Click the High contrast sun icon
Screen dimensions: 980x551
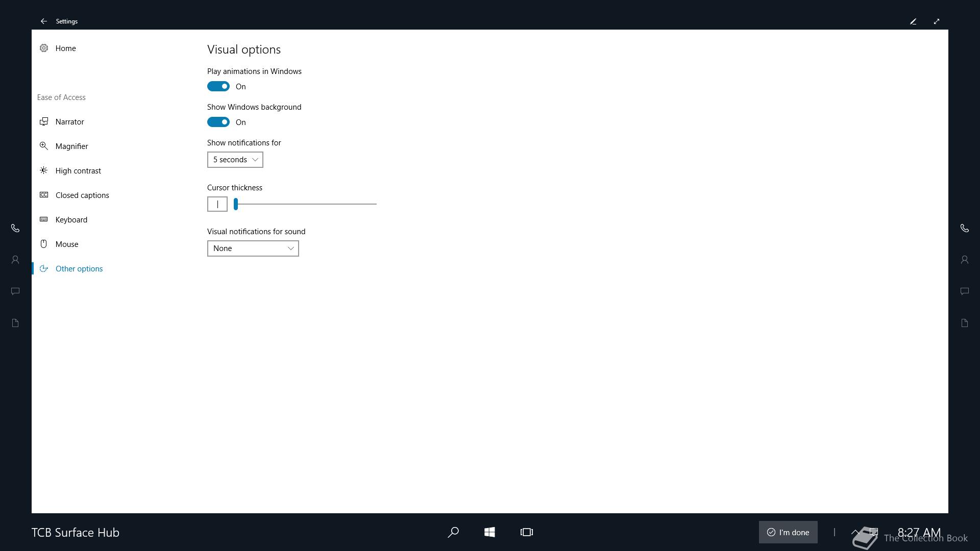(x=44, y=170)
